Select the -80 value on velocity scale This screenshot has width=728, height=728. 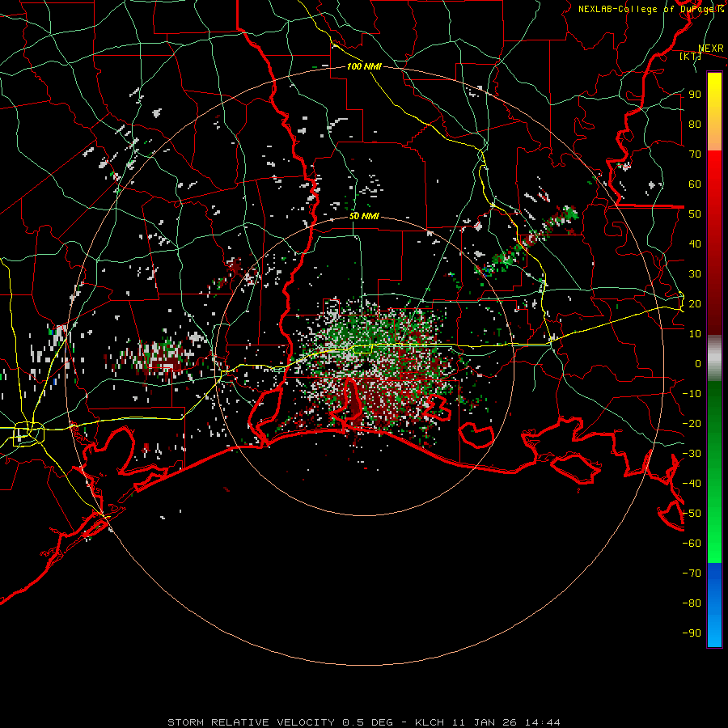[x=692, y=603]
